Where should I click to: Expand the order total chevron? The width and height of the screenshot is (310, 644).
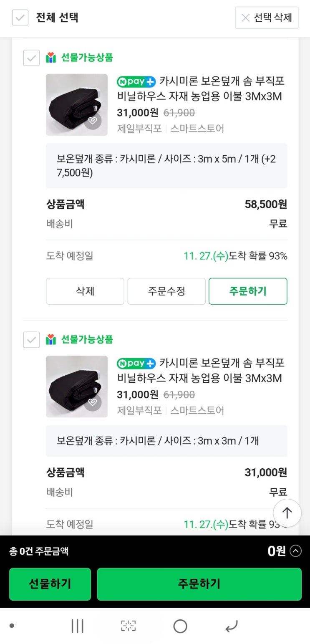pos(295,551)
